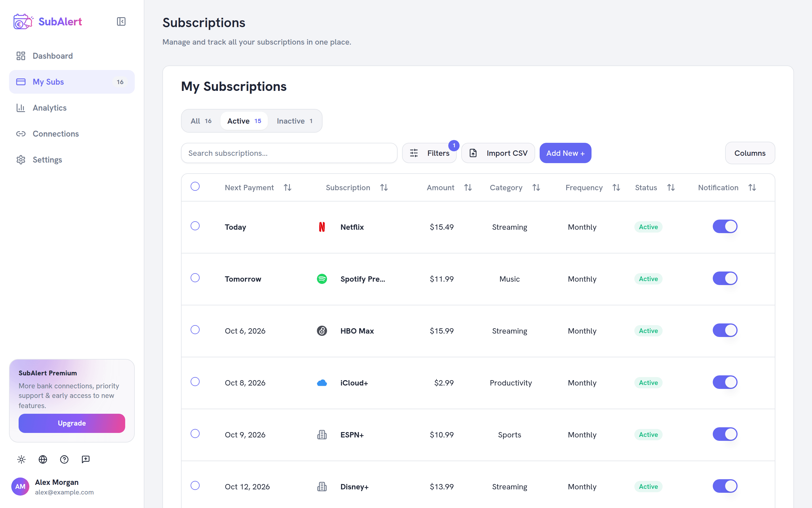
Task: Select the ESPN+ row checkbox
Action: [195, 433]
